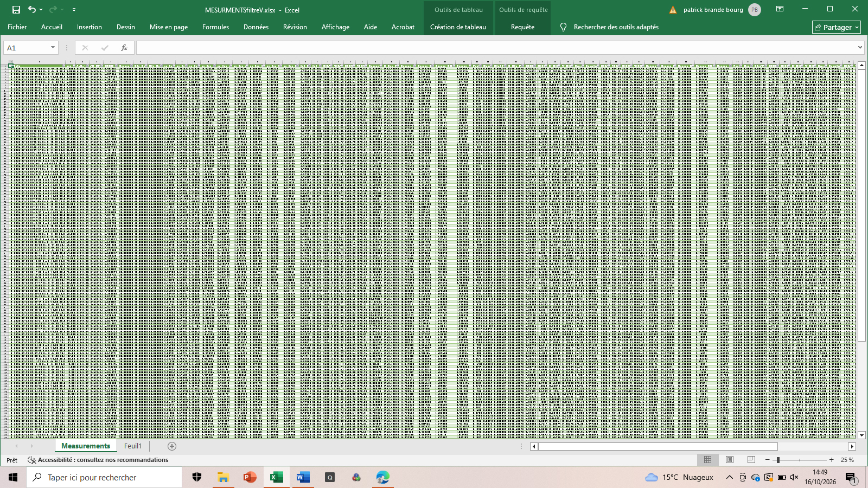Click the zoom slider handle

coord(778,460)
